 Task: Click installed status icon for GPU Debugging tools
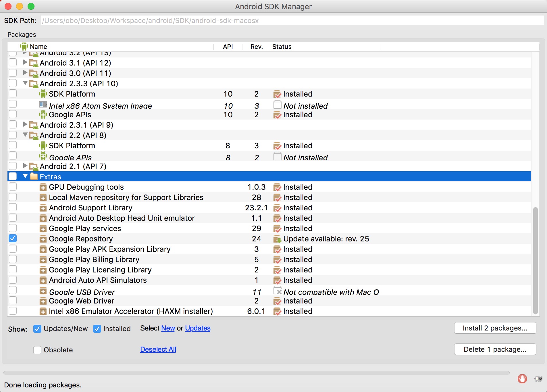277,187
